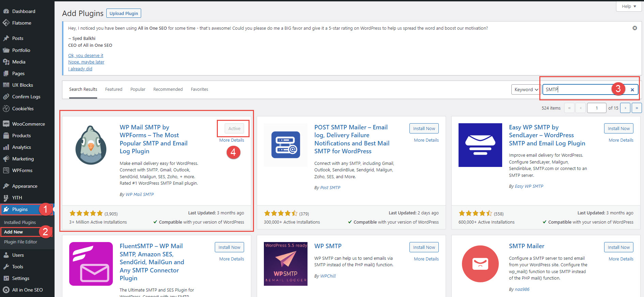Screen dimensions: 644x297
Task: Click 'Nope, maybe later' link
Action: 86,62
